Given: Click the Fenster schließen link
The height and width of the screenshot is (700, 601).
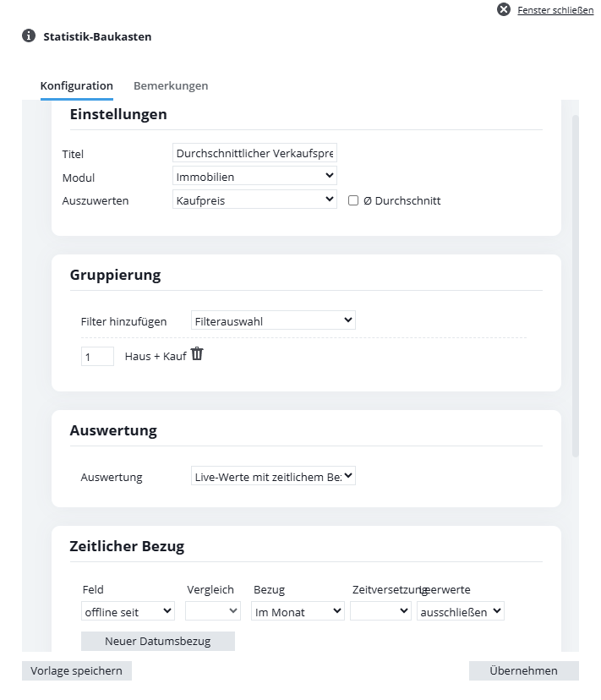Looking at the screenshot, I should [555, 10].
